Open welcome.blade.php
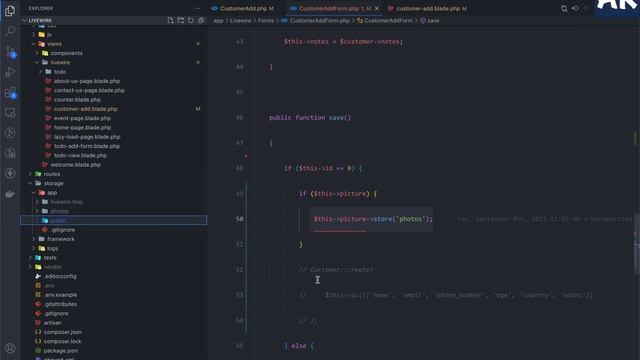The image size is (640, 360). point(76,165)
